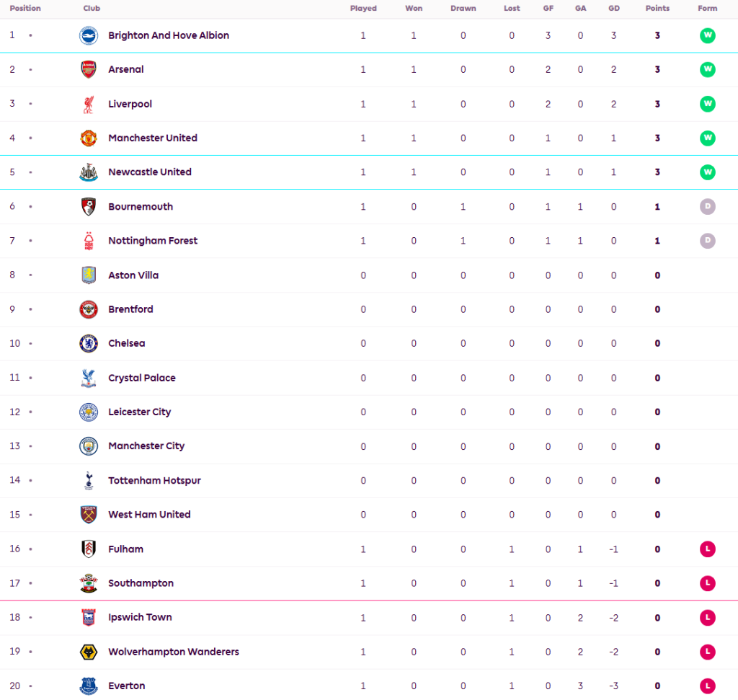Click Brighton's green W form badge

[708, 35]
